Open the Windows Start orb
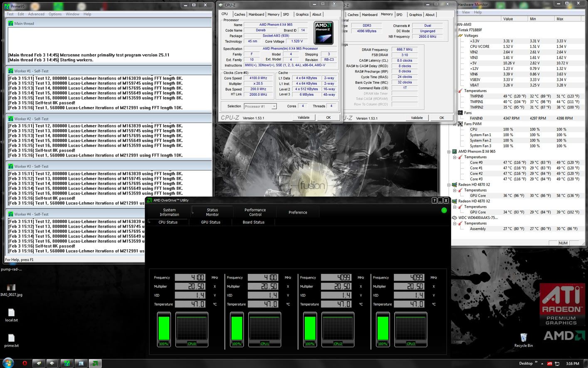Screen dimensions: 588x368 [x=7, y=363]
